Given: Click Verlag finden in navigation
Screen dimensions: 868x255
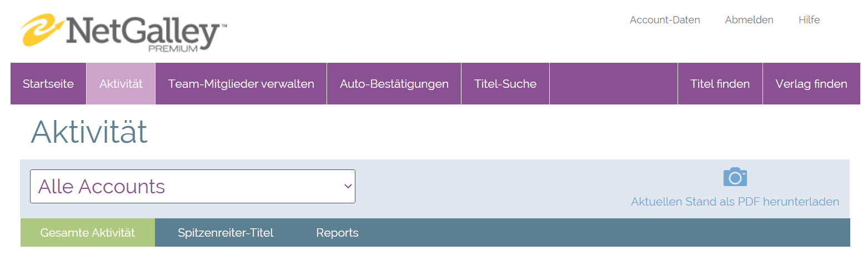Looking at the screenshot, I should [811, 84].
